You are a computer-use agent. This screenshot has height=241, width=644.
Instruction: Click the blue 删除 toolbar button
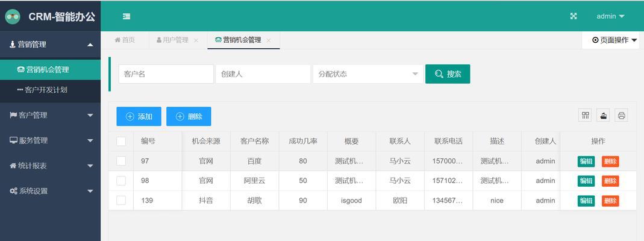pyautogui.click(x=189, y=117)
